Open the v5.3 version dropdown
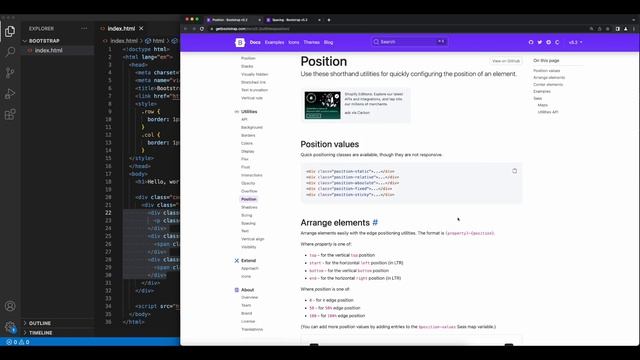Screen dimensions: 640x360 tap(576, 42)
